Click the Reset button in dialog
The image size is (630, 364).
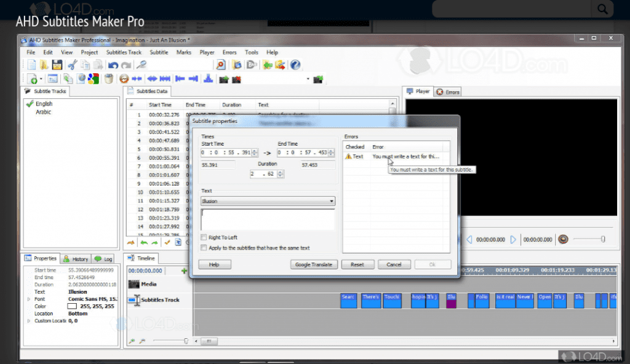(357, 264)
